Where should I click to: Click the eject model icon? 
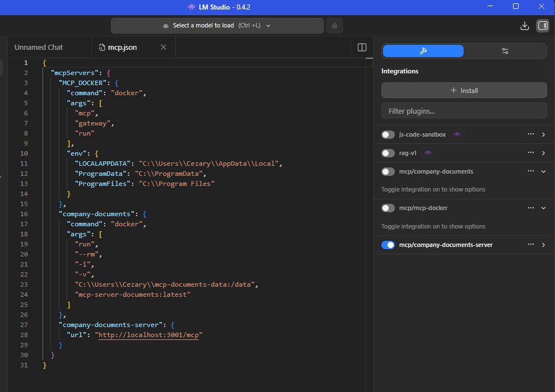(x=334, y=26)
